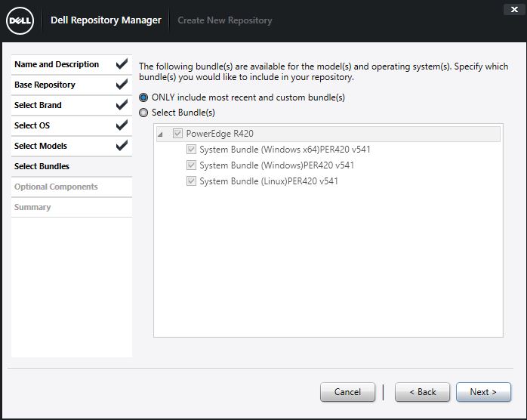
Task: Toggle System Bundle (Windows)PER420 v541 checkbox
Action: tap(191, 165)
